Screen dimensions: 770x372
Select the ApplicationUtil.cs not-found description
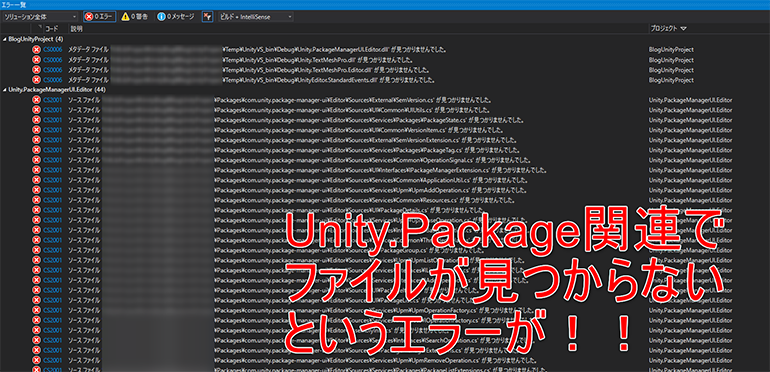point(298,180)
